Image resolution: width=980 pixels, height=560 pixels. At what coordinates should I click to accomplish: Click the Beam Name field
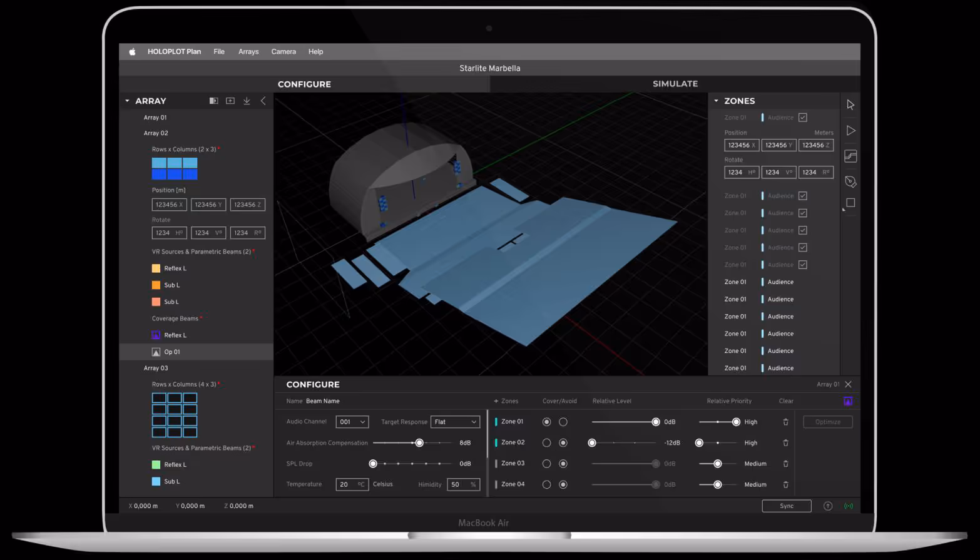(x=323, y=401)
